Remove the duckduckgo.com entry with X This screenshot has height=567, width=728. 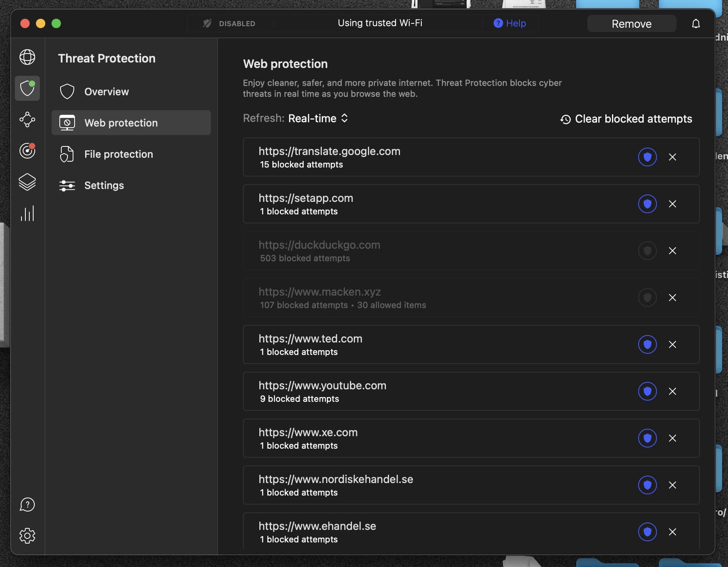(673, 251)
